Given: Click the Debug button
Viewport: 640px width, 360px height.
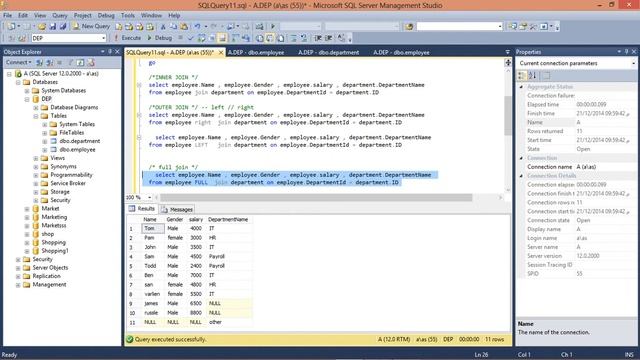Looking at the screenshot, I should click(x=160, y=38).
